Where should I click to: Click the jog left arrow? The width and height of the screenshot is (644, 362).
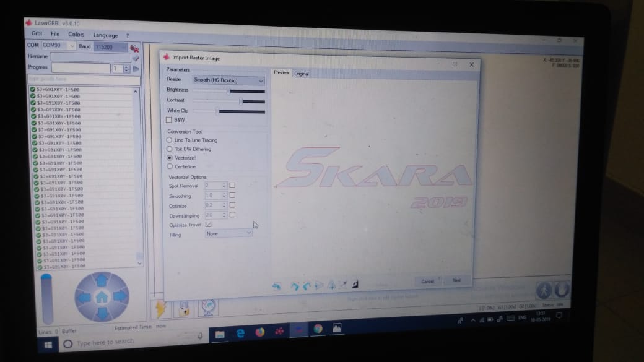[84, 298]
